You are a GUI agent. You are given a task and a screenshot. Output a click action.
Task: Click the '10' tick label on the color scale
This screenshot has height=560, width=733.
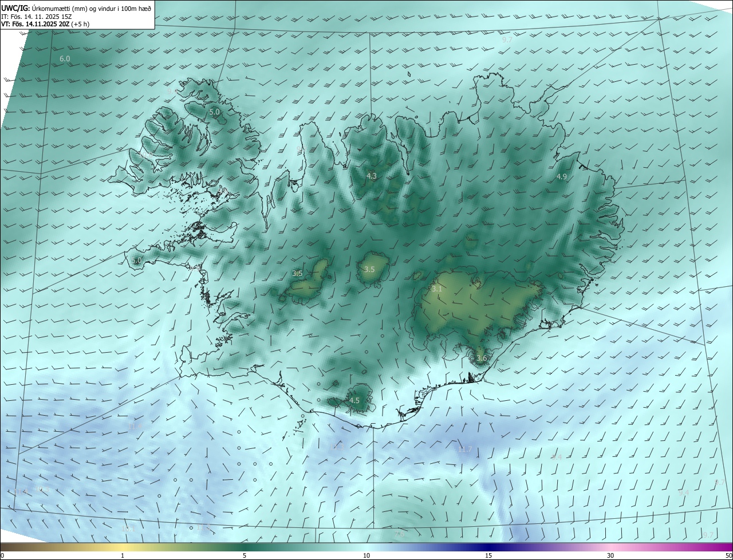click(366, 555)
